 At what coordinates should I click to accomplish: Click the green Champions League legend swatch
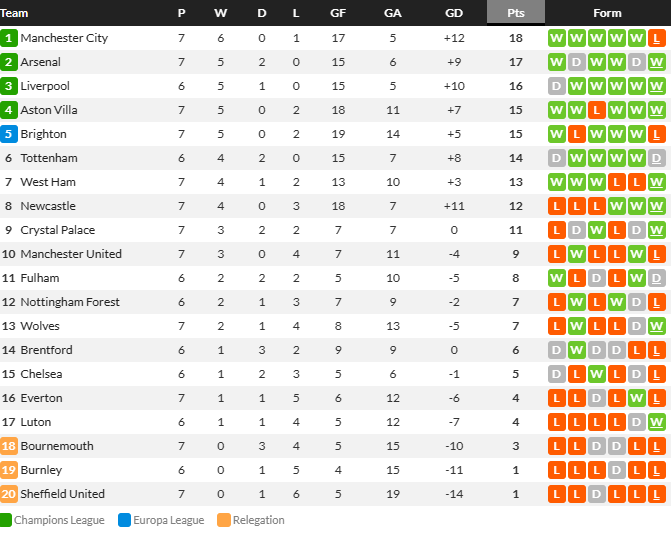pos(6,520)
